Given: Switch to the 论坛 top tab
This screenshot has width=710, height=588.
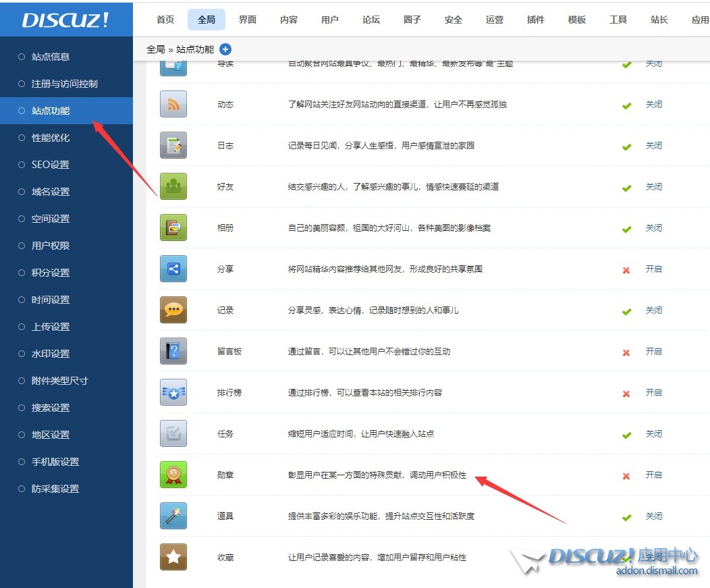Looking at the screenshot, I should click(371, 20).
